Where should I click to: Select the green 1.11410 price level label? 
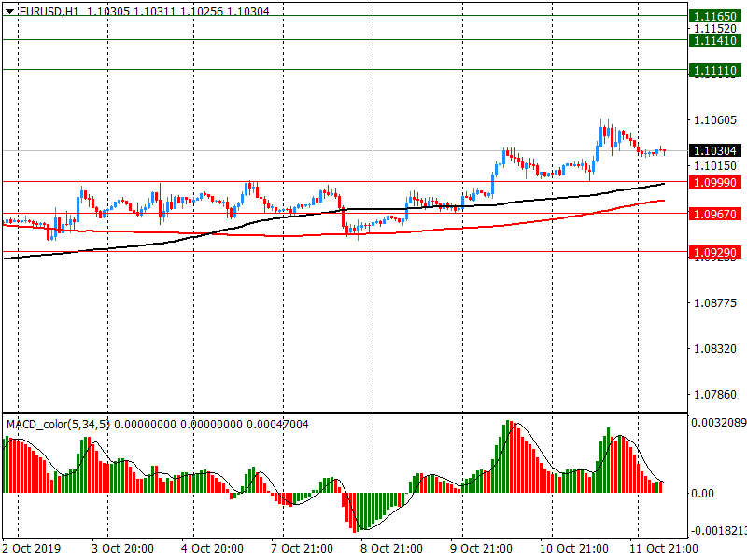(x=715, y=40)
